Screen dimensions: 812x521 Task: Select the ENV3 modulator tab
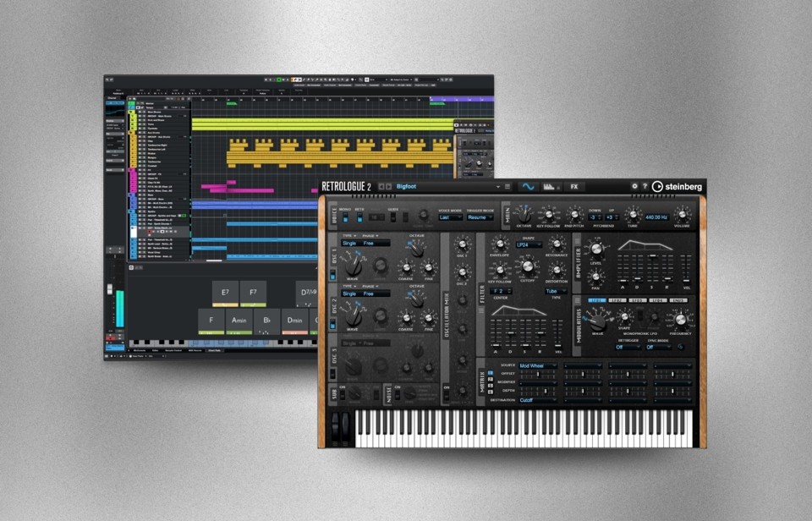(x=678, y=300)
